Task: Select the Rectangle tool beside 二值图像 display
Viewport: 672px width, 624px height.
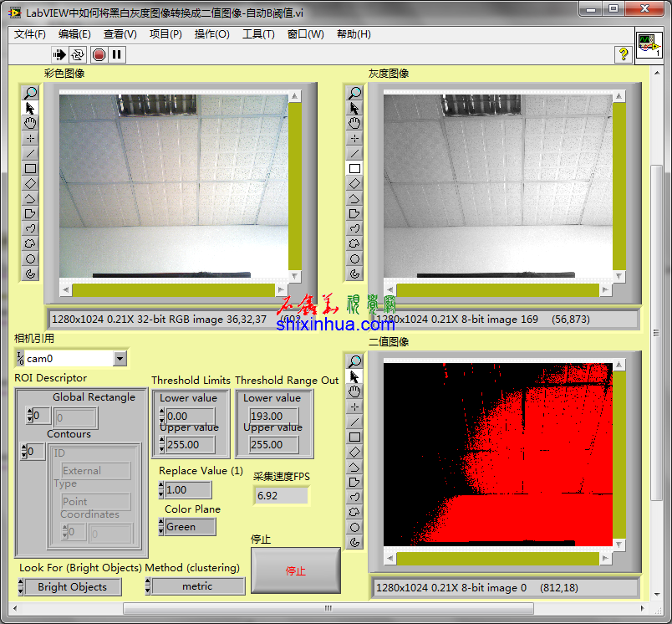Action: (354, 437)
